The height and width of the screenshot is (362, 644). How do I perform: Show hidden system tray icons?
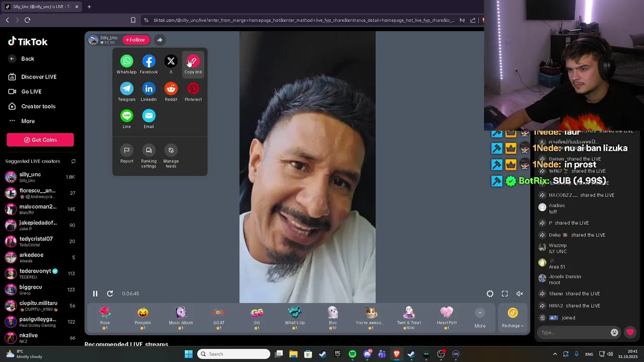[x=555, y=354]
